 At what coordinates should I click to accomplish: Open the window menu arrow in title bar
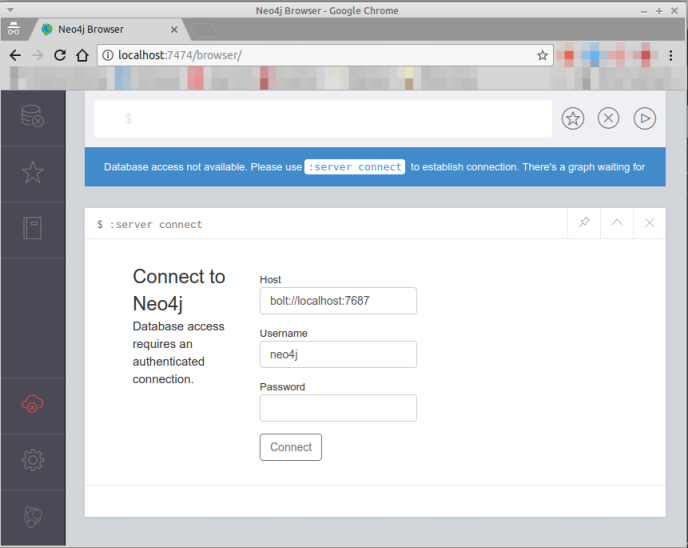tap(11, 10)
